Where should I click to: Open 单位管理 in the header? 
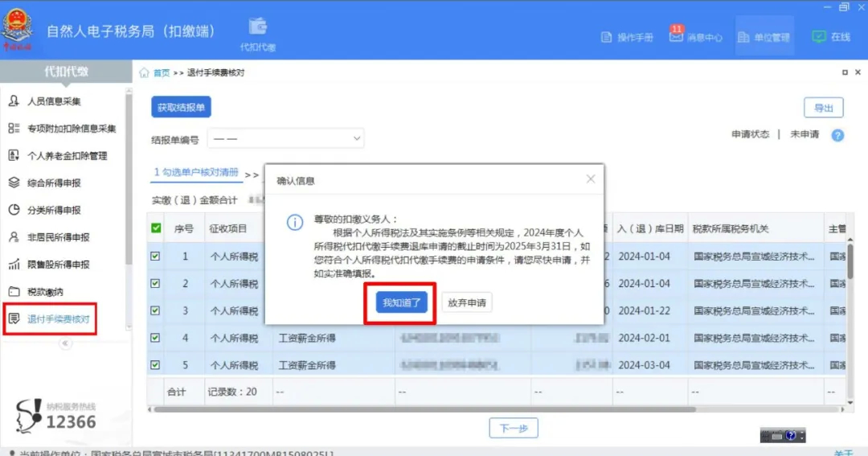pos(764,37)
